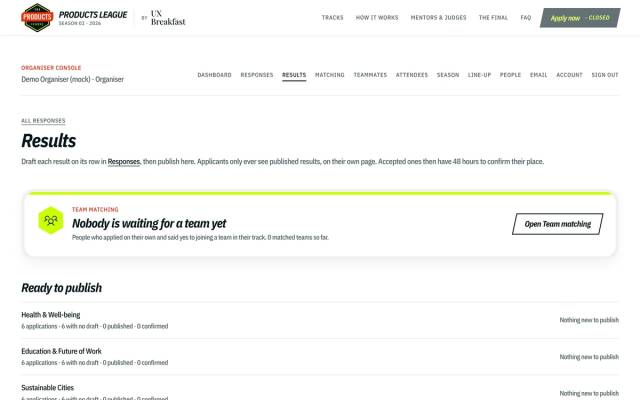
Task: Click the Apply now closed button
Action: [580, 18]
